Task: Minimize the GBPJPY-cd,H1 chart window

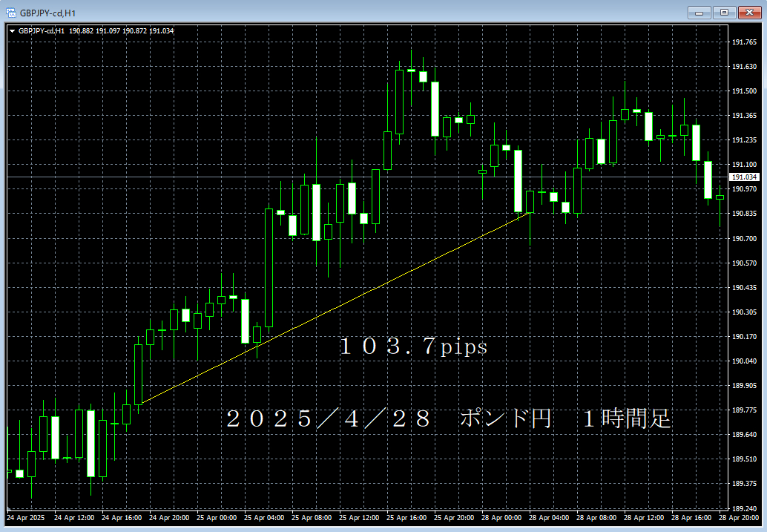Action: point(699,13)
